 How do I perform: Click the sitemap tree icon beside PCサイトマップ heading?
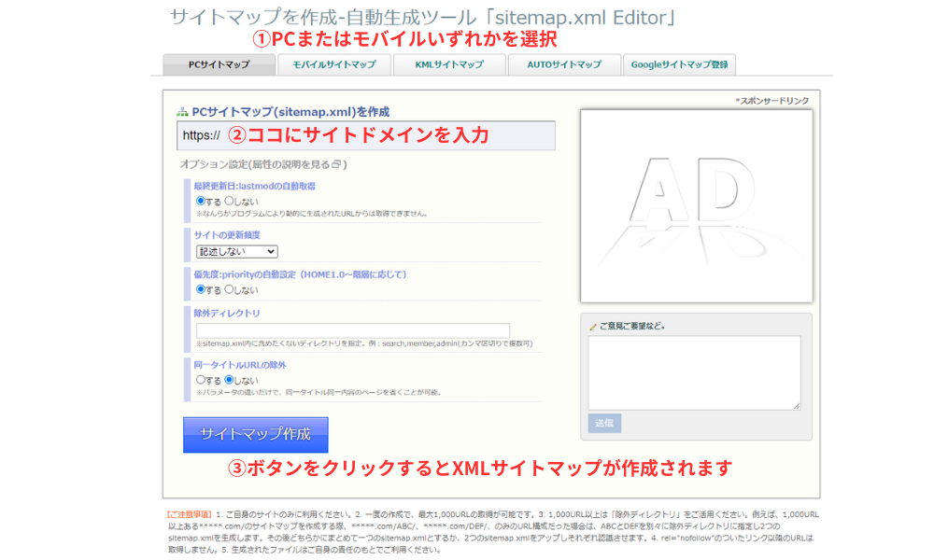coord(182,112)
